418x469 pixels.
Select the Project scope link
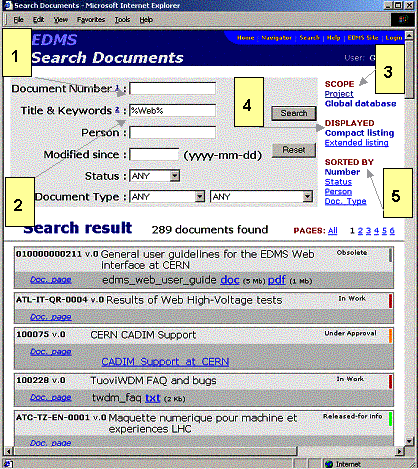(339, 94)
